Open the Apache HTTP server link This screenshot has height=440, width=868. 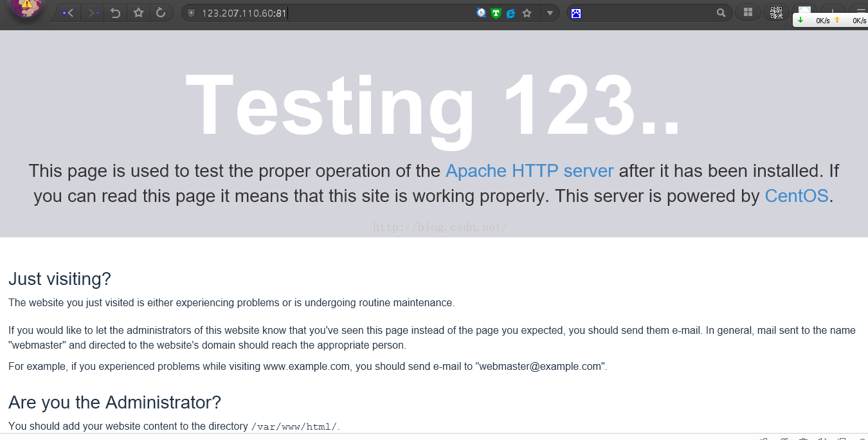(x=529, y=171)
